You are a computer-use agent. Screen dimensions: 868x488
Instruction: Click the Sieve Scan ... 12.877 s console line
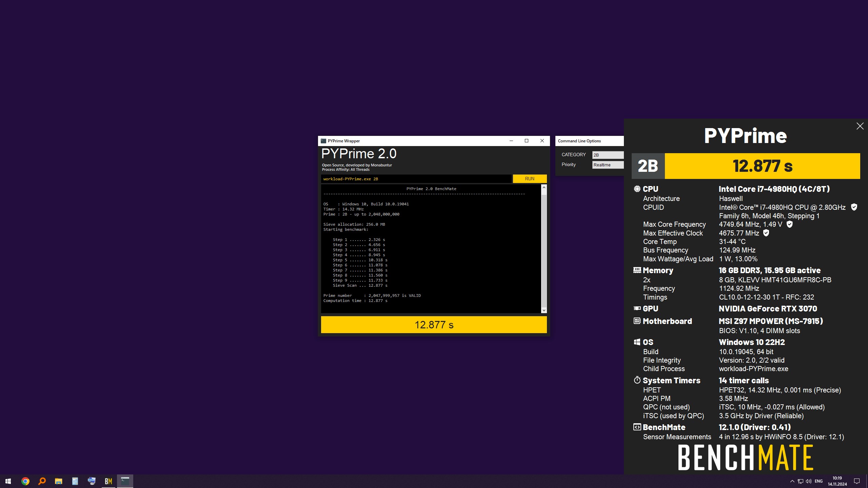coord(360,285)
